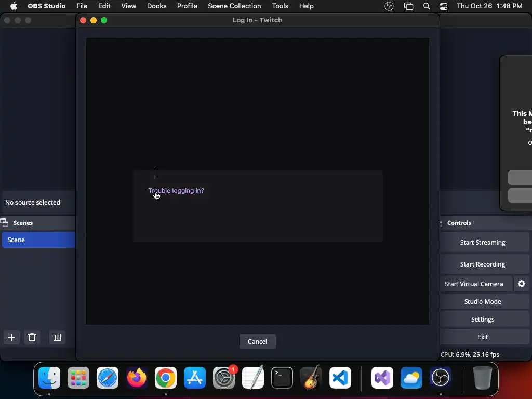This screenshot has width=532, height=399.
Task: Open the Tools menu
Action: coord(280,6)
